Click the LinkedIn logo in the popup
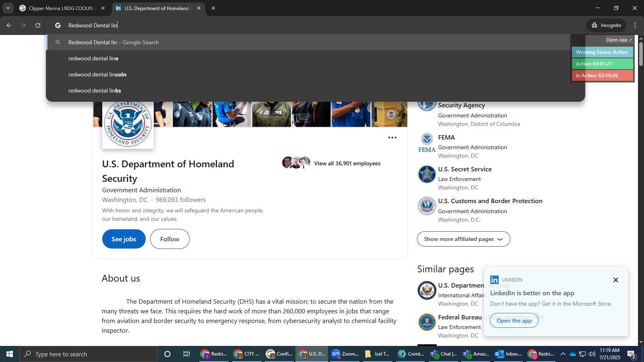This screenshot has width=644, height=362. pos(494,280)
